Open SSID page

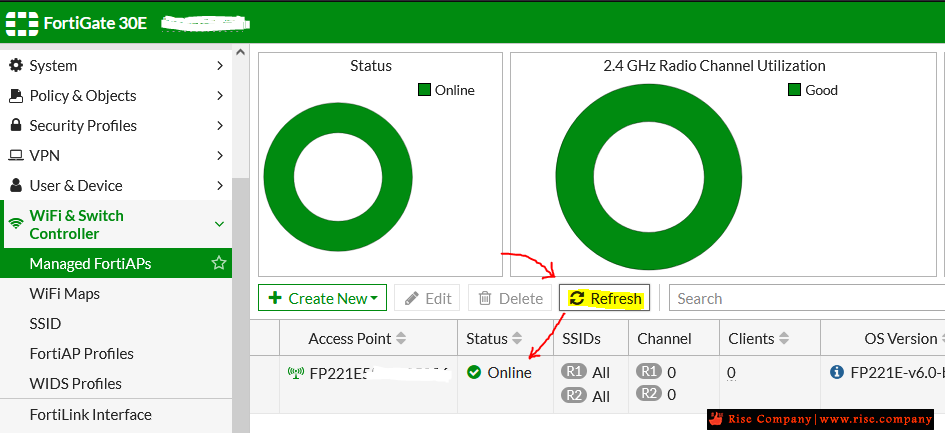(116, 324)
